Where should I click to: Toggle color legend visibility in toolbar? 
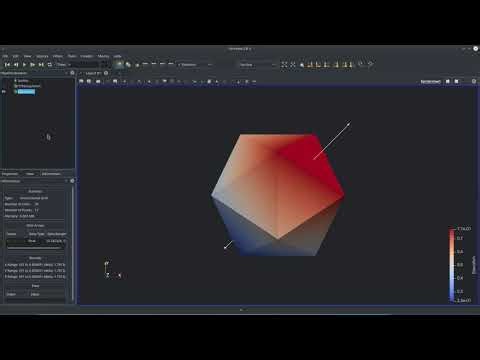(119, 65)
